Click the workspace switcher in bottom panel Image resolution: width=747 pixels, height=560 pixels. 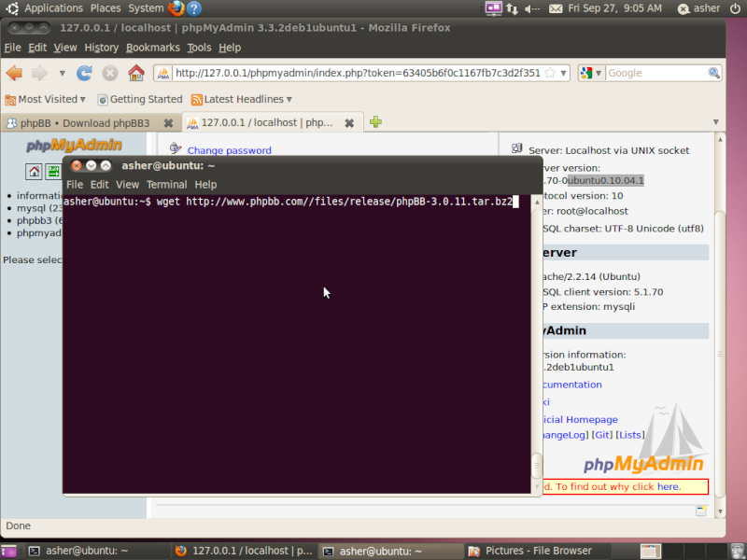point(650,552)
